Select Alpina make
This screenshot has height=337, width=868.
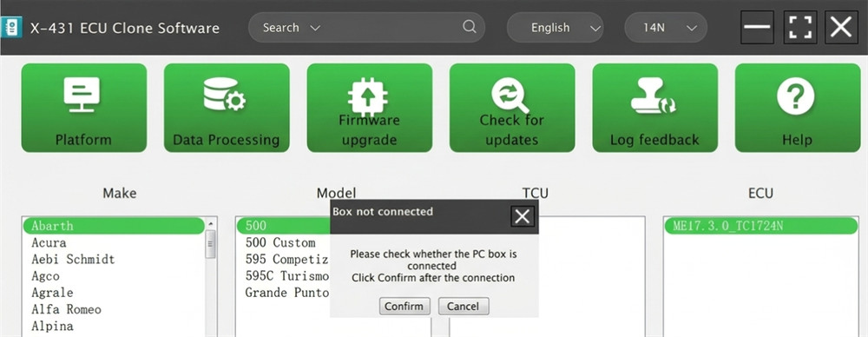click(114, 326)
